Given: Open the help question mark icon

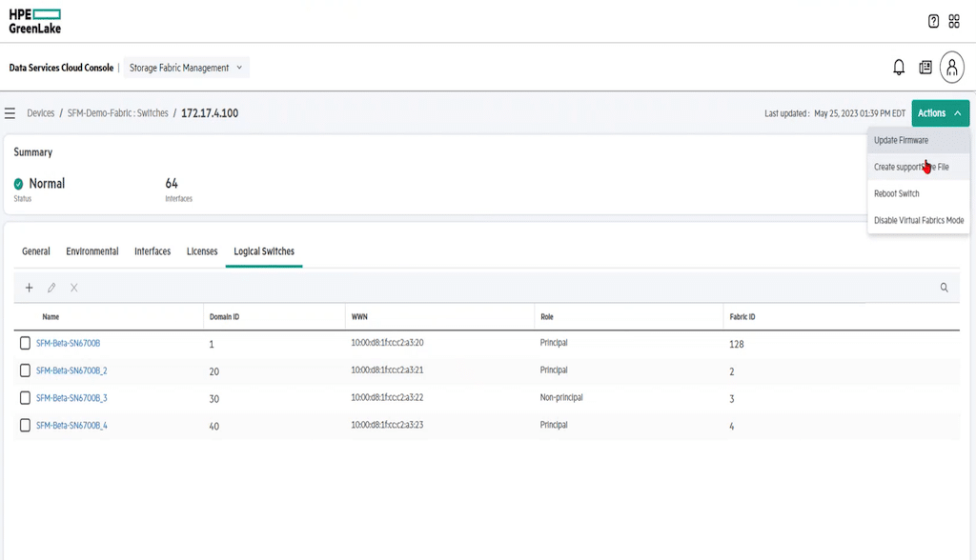Looking at the screenshot, I should point(933,21).
